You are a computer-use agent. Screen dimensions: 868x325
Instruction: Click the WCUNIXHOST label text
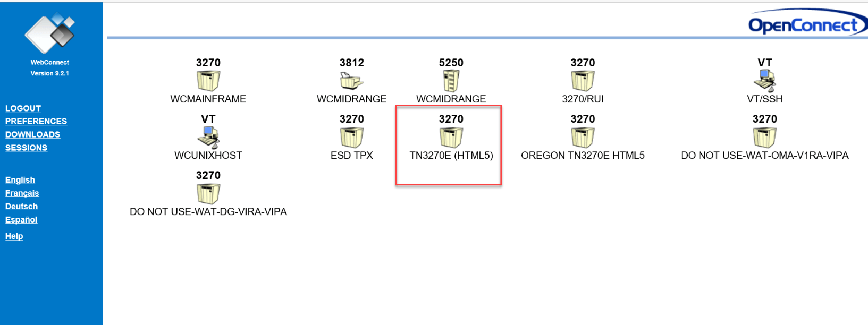point(208,156)
